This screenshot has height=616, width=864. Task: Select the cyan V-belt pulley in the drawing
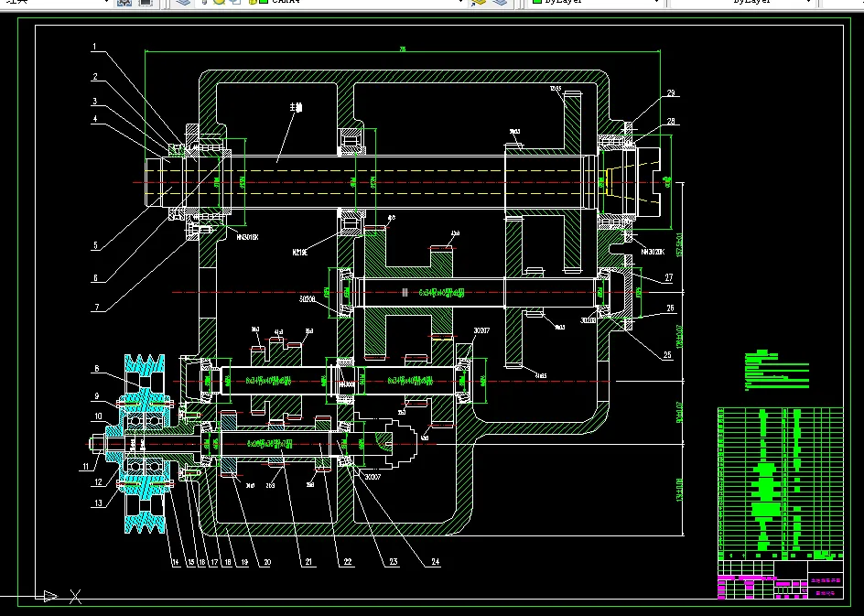[145, 444]
